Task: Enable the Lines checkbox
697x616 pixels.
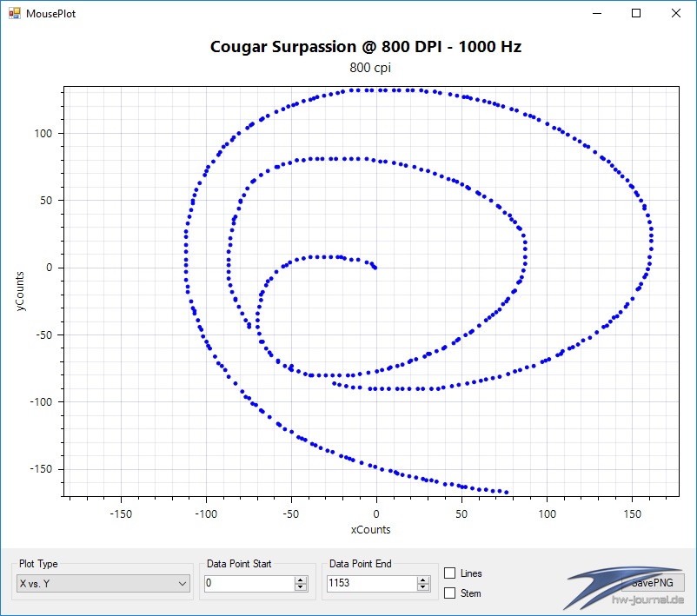Action: click(450, 573)
